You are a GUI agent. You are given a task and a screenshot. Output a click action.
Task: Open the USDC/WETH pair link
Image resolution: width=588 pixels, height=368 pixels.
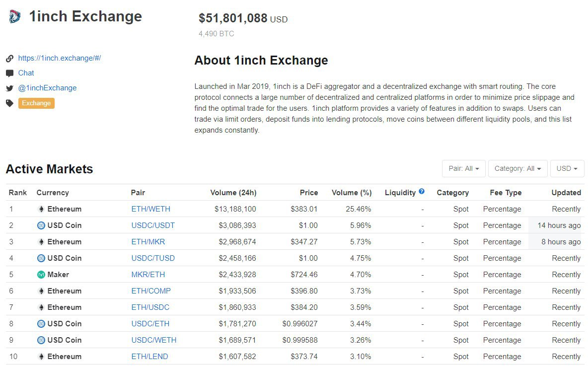click(x=154, y=340)
